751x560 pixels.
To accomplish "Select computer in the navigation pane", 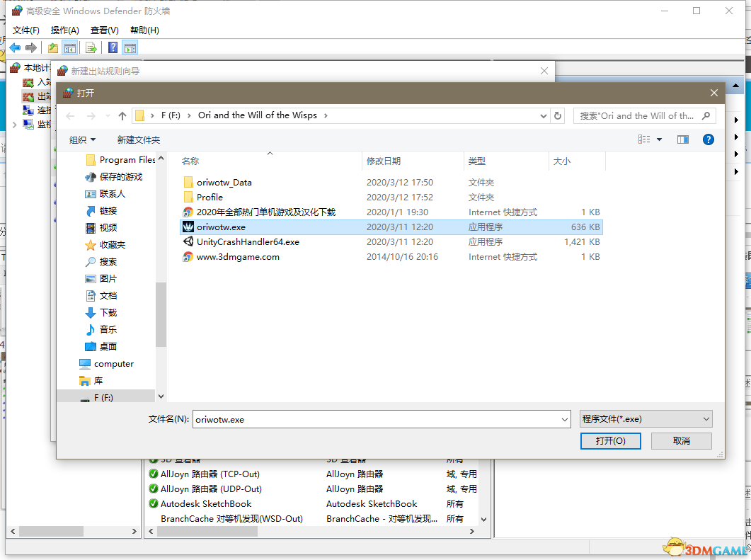I will pyautogui.click(x=106, y=364).
